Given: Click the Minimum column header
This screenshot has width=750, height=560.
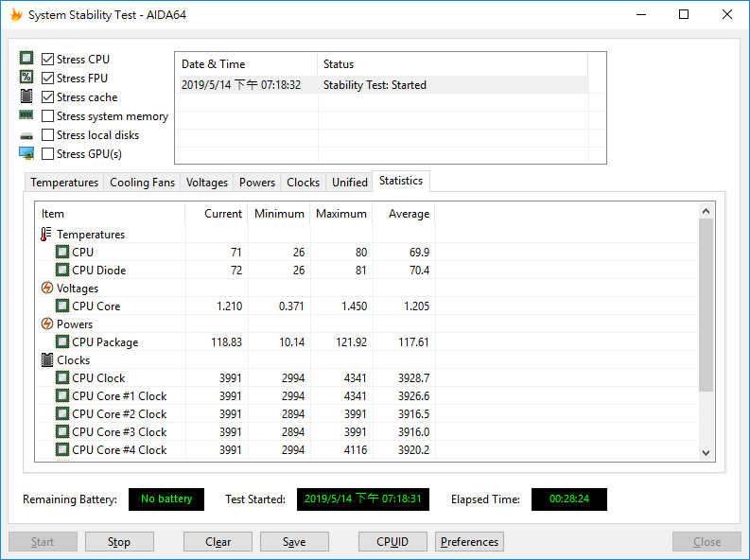Looking at the screenshot, I should [279, 214].
